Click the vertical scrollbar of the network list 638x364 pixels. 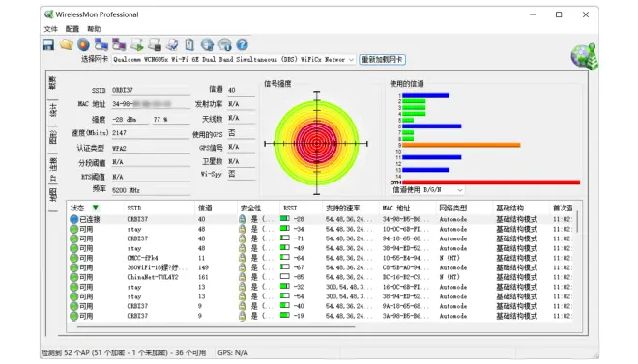point(577,222)
